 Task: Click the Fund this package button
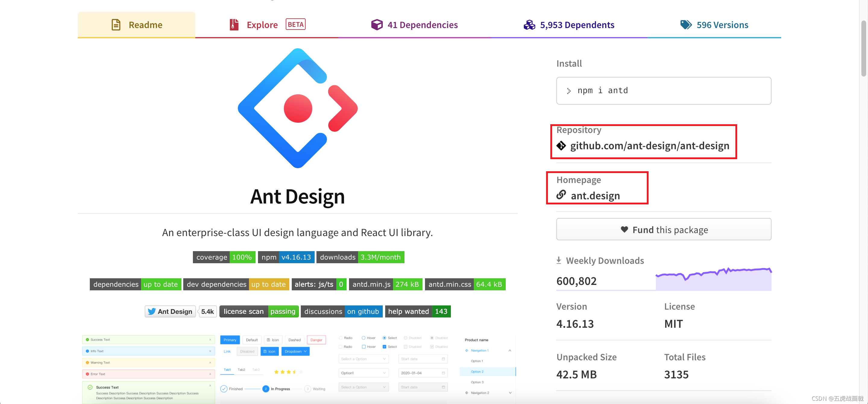[x=663, y=229]
